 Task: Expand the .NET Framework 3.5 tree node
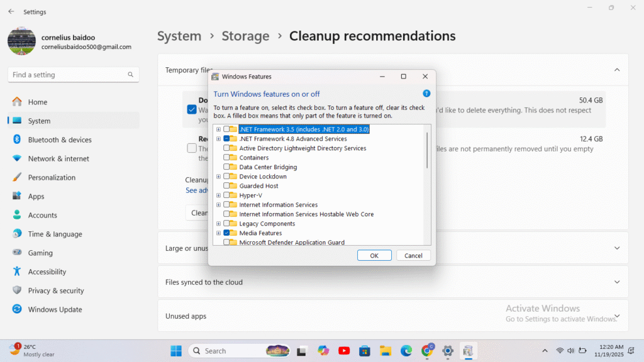click(218, 129)
